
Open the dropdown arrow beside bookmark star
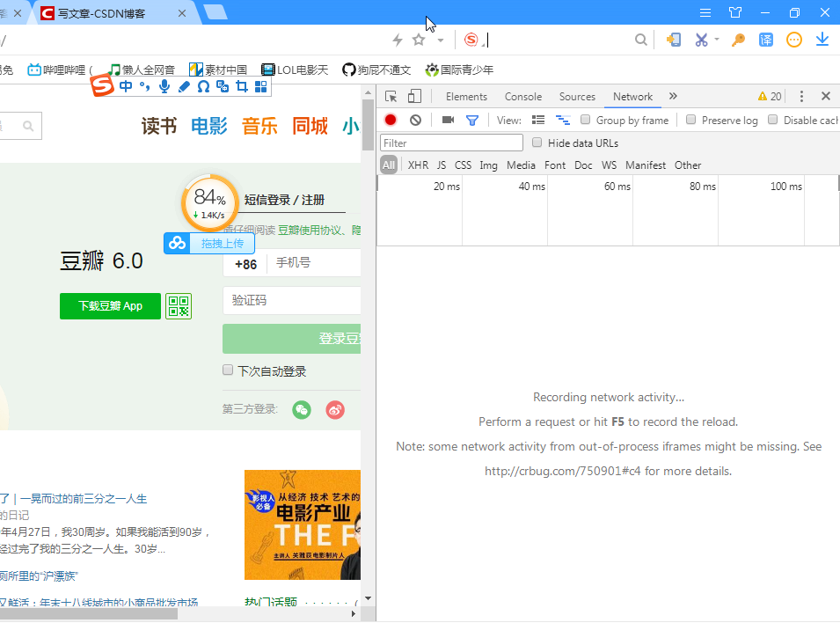coord(441,40)
